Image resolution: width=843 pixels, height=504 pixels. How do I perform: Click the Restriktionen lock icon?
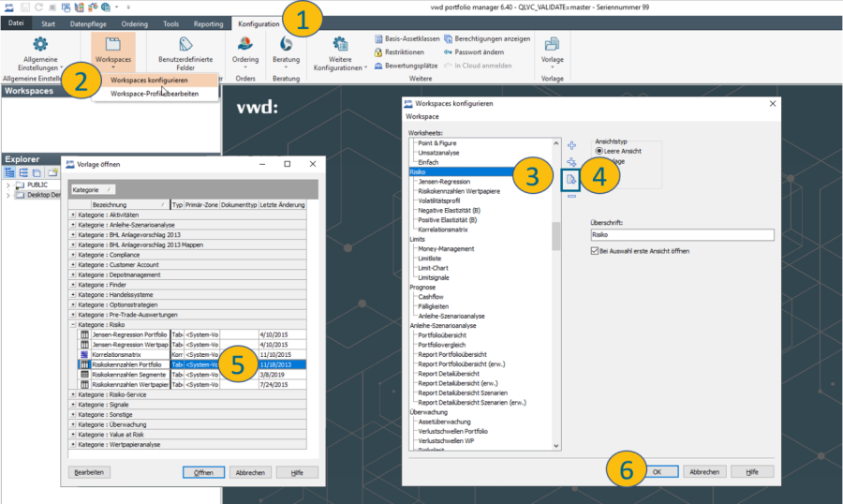[x=378, y=52]
